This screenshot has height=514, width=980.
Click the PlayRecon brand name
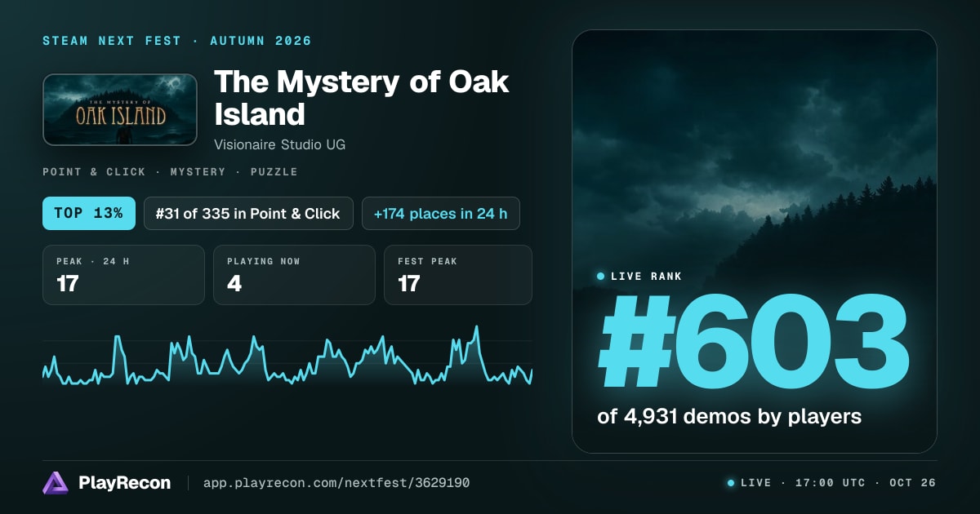tap(125, 483)
